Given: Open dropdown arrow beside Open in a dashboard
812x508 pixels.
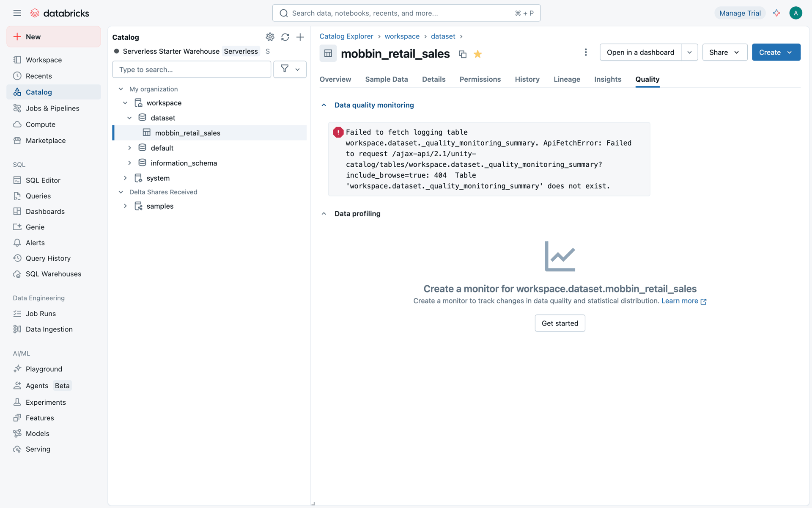Looking at the screenshot, I should click(x=689, y=52).
